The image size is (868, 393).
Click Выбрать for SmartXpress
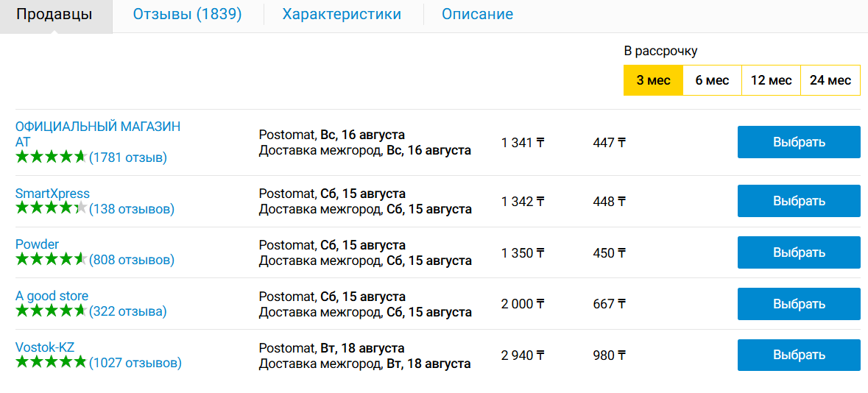click(x=799, y=201)
